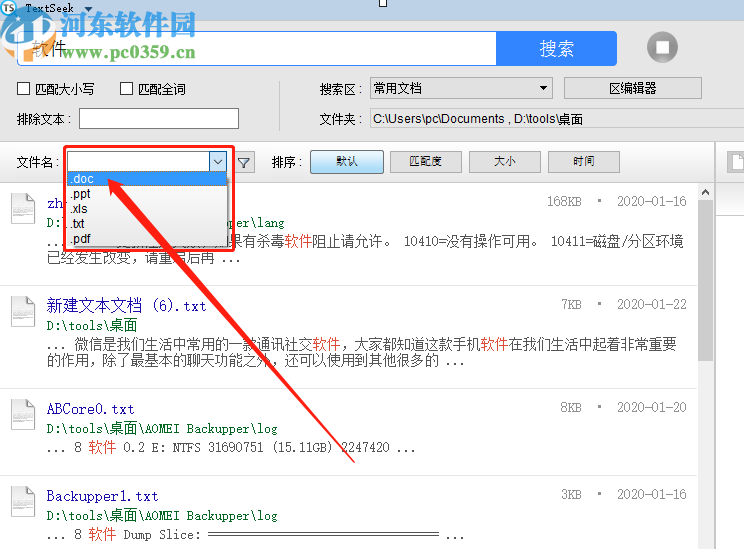
Task: Click the blue 搜索 search button
Action: [556, 48]
